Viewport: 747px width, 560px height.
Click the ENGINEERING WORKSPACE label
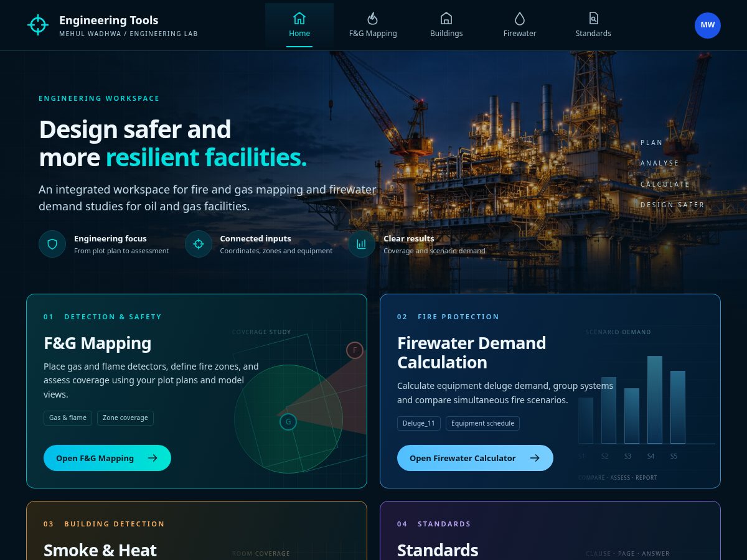click(x=99, y=98)
